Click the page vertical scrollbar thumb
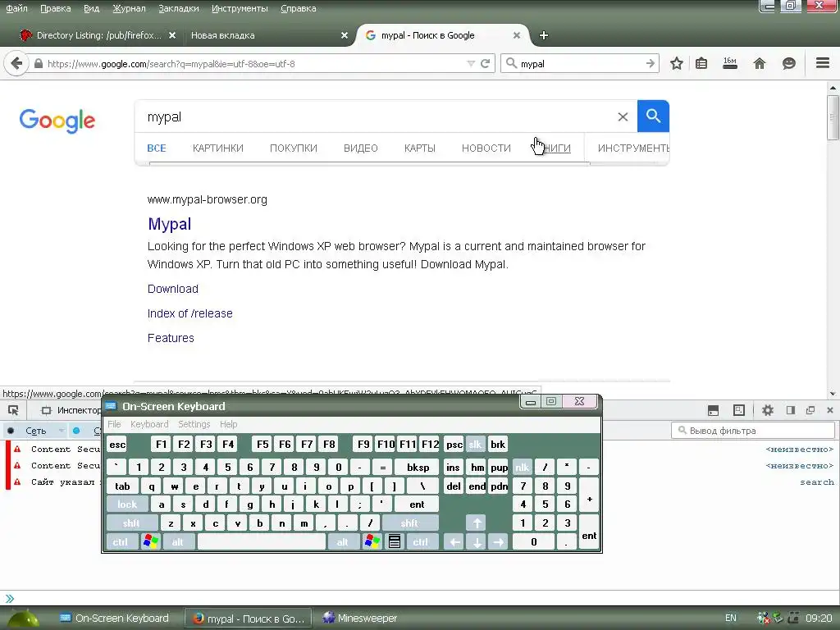Viewport: 840px width, 630px height. [x=833, y=117]
